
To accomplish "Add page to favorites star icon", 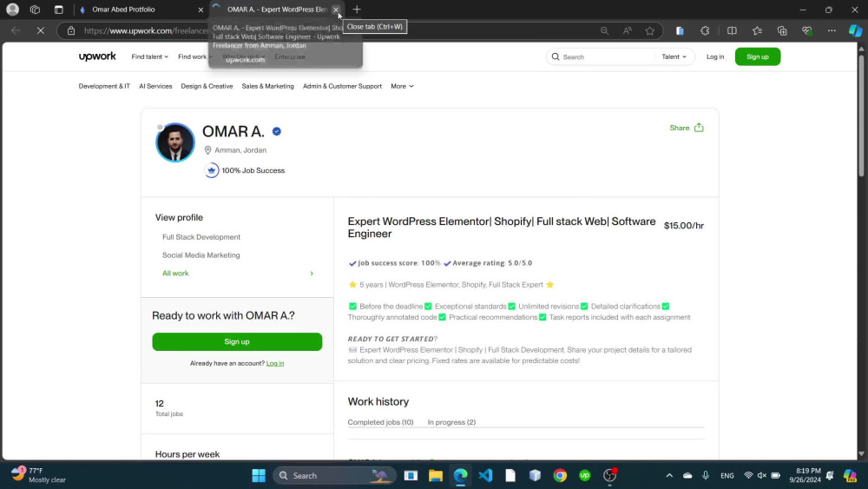I will pyautogui.click(x=650, y=31).
